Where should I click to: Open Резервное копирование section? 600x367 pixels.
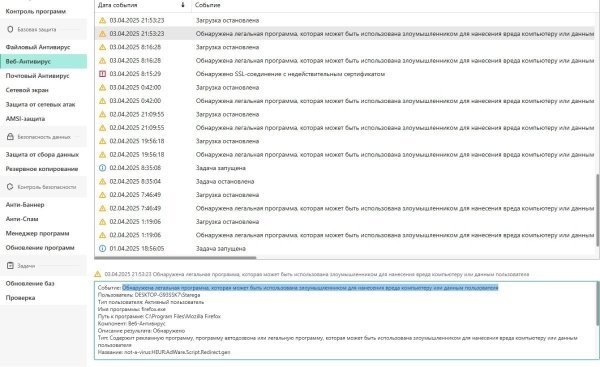click(42, 169)
